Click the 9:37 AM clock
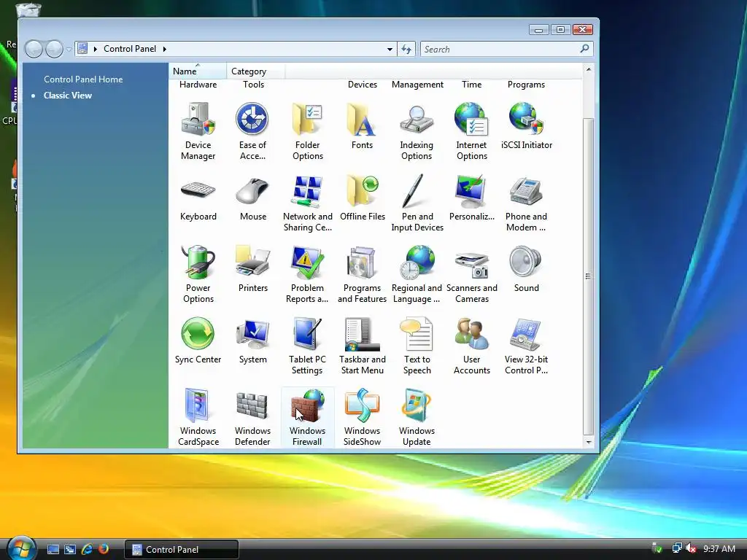The image size is (747, 560). 719,548
